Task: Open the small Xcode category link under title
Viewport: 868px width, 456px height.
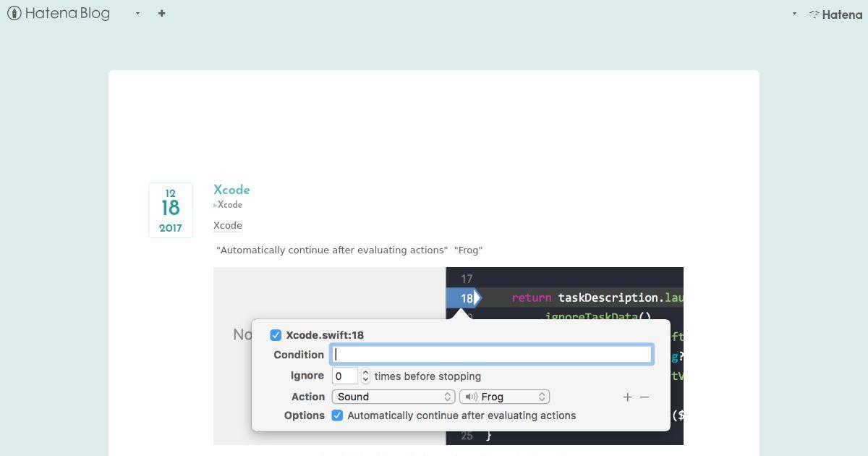Action: click(229, 205)
